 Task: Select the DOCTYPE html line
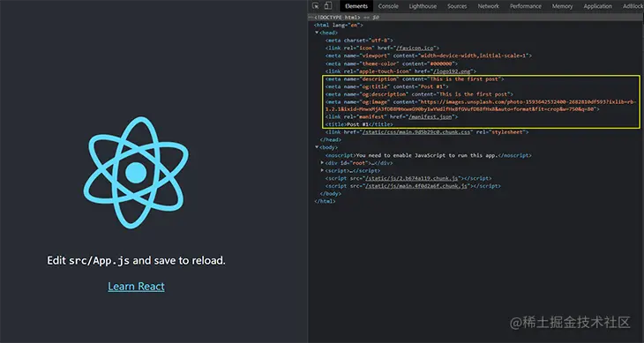(338, 18)
